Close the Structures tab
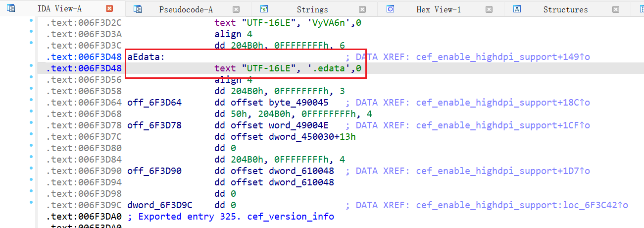This screenshot has width=644, height=228. 616,9
